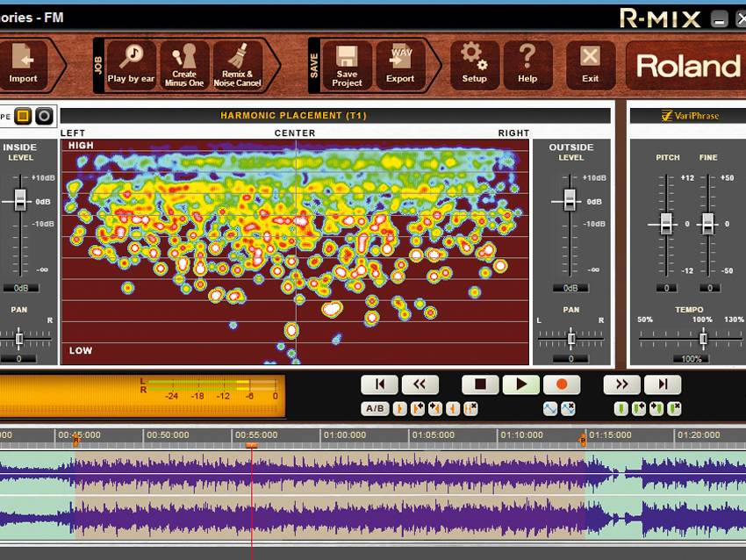Click the Fine value field
The height and width of the screenshot is (560, 746).
[710, 288]
